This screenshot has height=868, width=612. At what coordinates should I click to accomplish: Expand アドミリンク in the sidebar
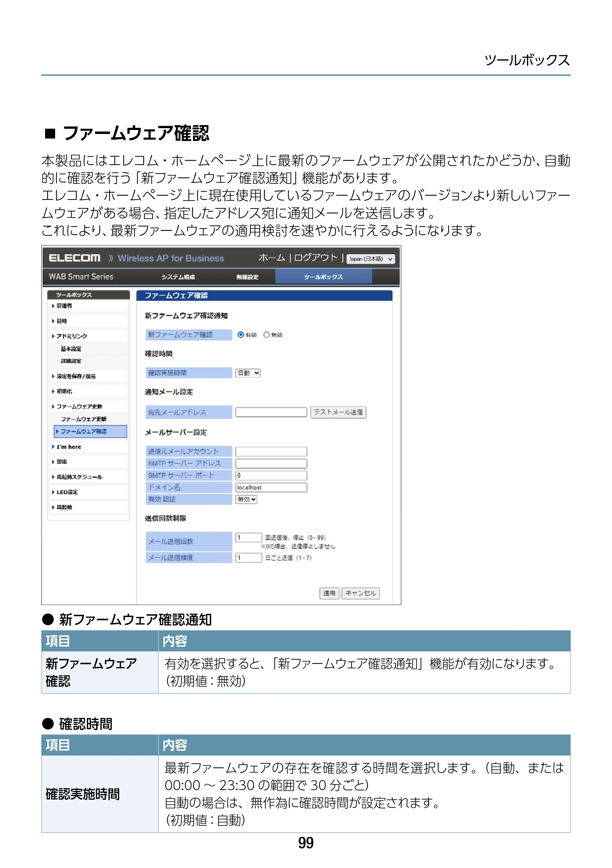coord(72,336)
